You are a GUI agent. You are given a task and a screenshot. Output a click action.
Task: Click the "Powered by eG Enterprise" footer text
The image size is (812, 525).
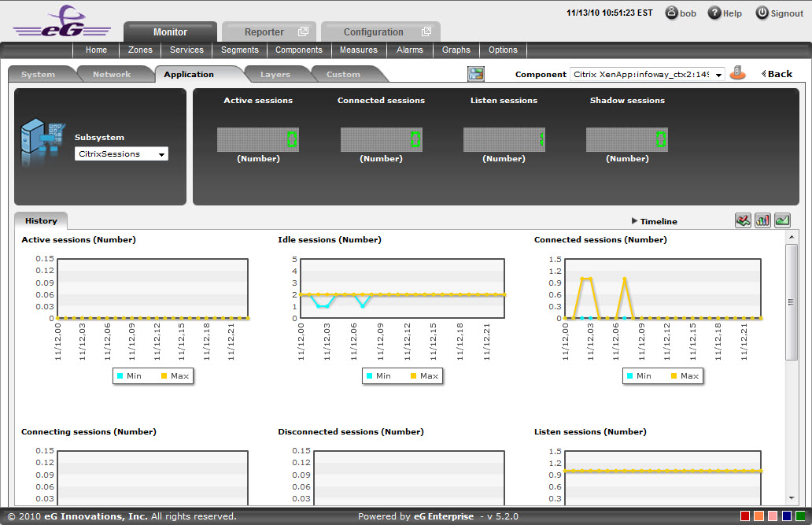point(416,516)
